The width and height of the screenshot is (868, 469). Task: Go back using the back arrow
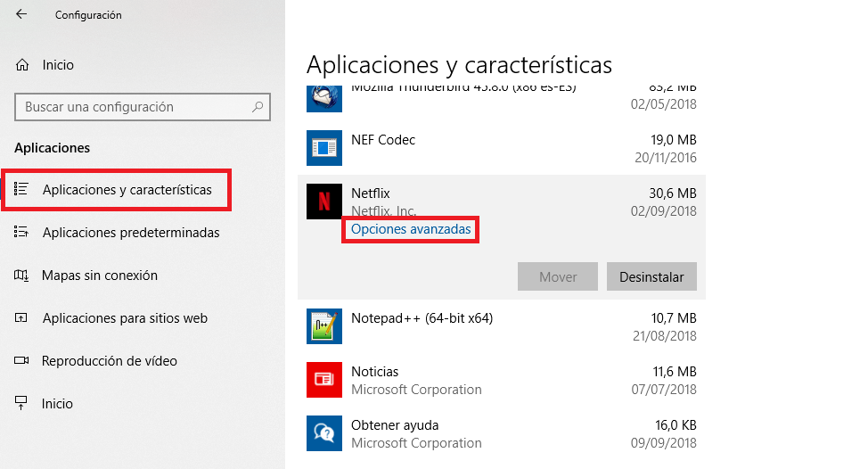(21, 14)
